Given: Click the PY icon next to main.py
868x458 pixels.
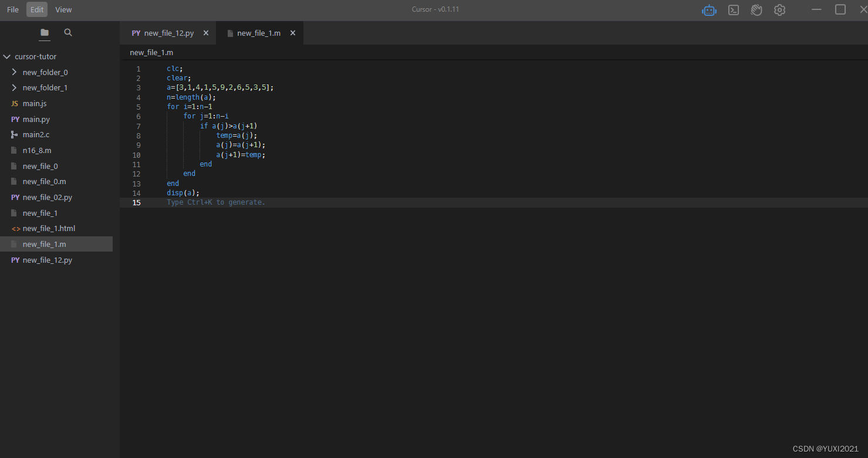Looking at the screenshot, I should pos(15,119).
